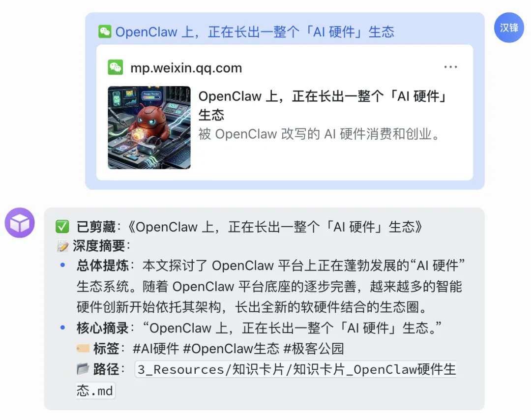Open the blue OpenClaw article title link
Image resolution: width=531 pixels, height=420 pixels.
coord(255,32)
